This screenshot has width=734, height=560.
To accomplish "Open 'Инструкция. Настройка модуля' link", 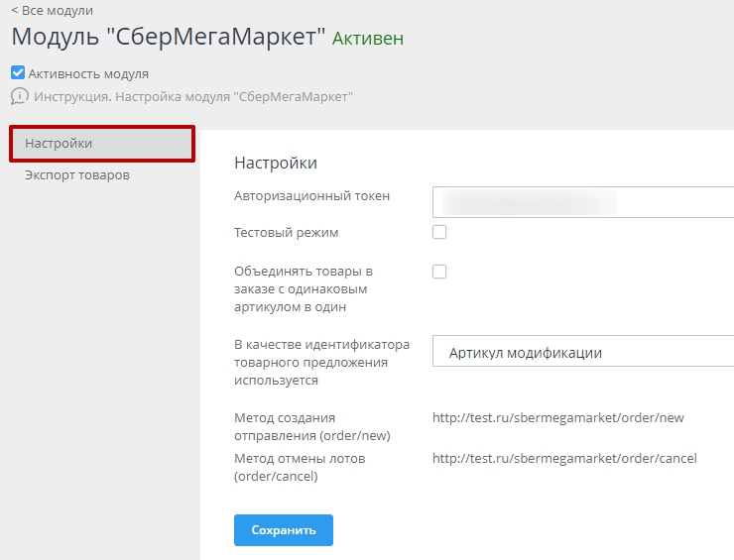I will point(192,97).
